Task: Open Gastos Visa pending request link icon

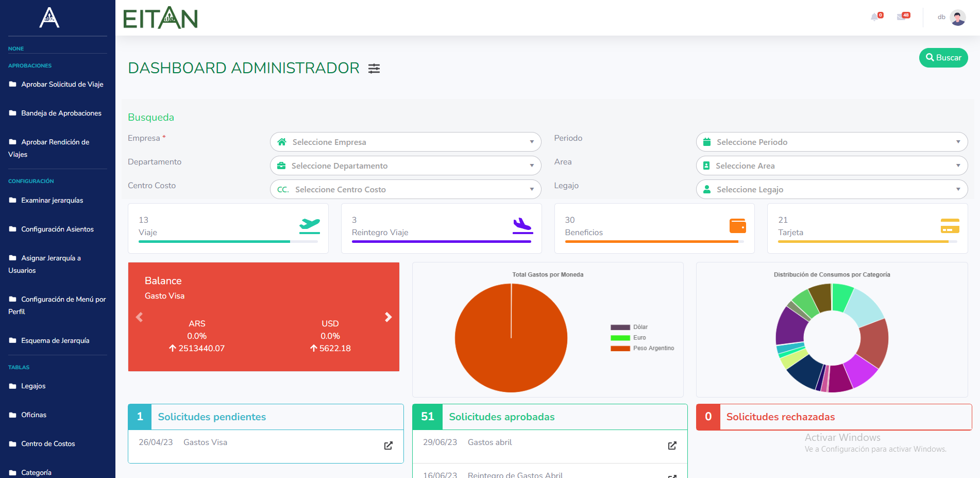Action: (388, 446)
